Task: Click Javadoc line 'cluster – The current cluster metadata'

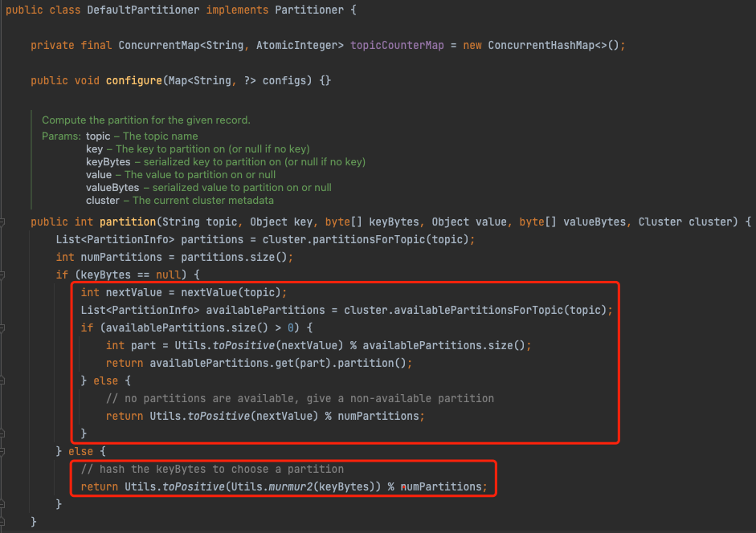Action: point(180,201)
